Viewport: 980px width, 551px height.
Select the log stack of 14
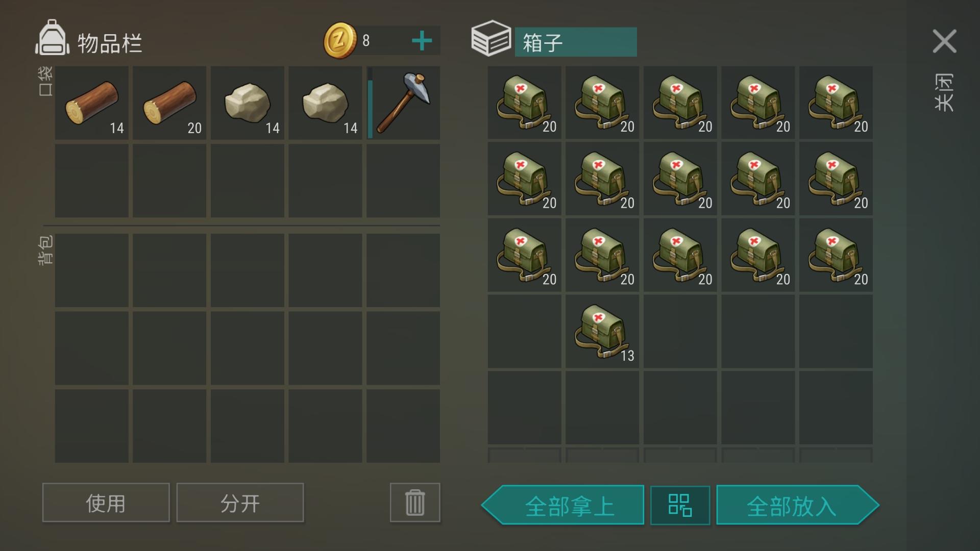click(92, 103)
